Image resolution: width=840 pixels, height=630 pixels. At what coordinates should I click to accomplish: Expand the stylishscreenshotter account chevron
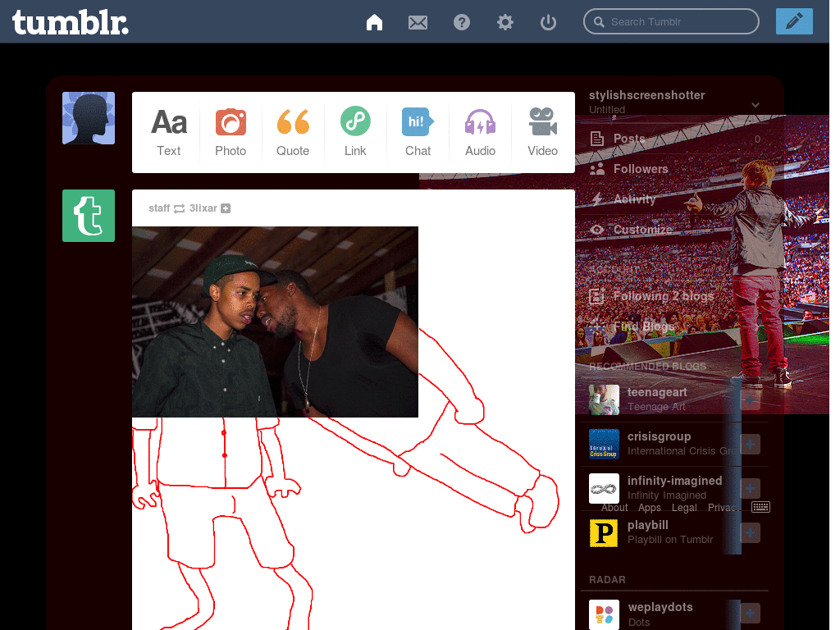point(755,105)
